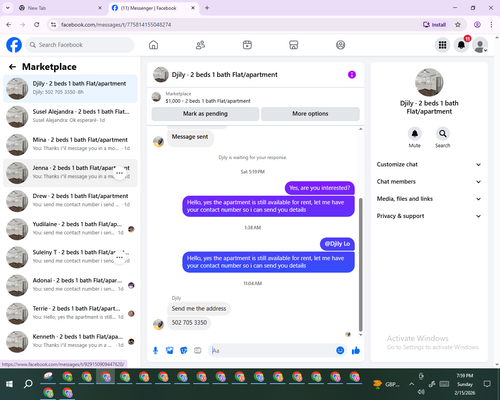The height and width of the screenshot is (400, 500).
Task: Reload the page
Action: click(37, 25)
